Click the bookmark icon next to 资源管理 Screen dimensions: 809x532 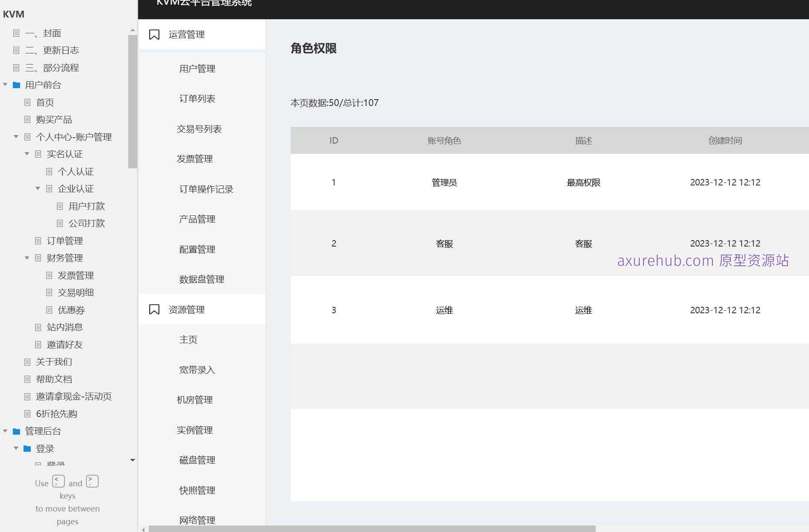[154, 309]
